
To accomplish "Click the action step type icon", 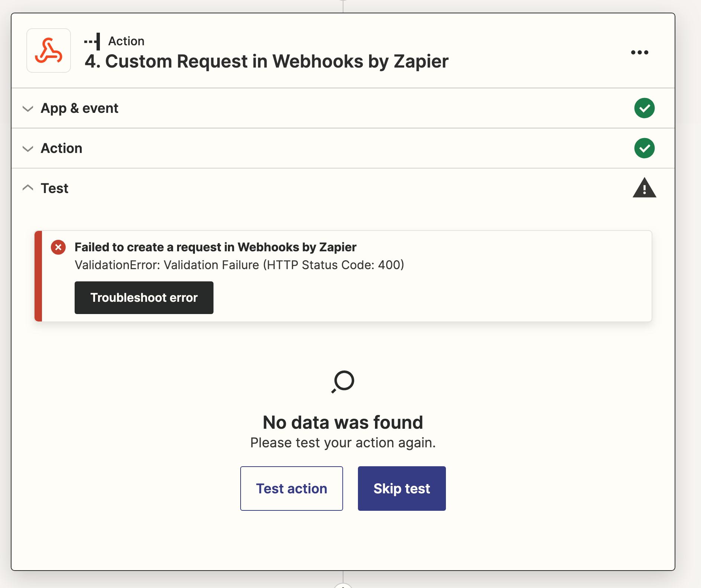I will click(x=92, y=41).
